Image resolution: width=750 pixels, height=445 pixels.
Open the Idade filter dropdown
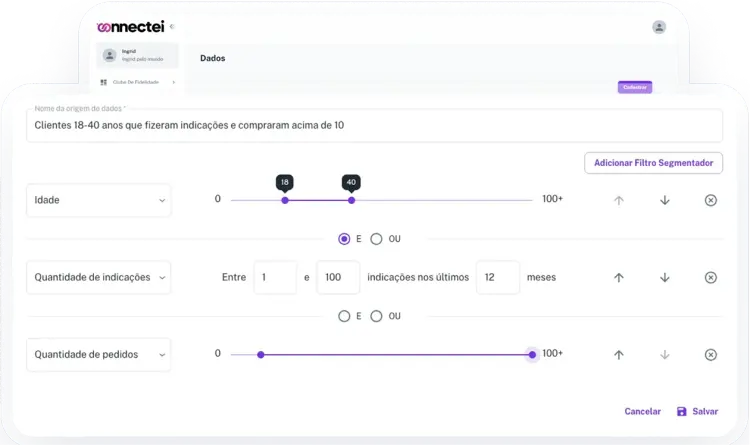(x=98, y=200)
